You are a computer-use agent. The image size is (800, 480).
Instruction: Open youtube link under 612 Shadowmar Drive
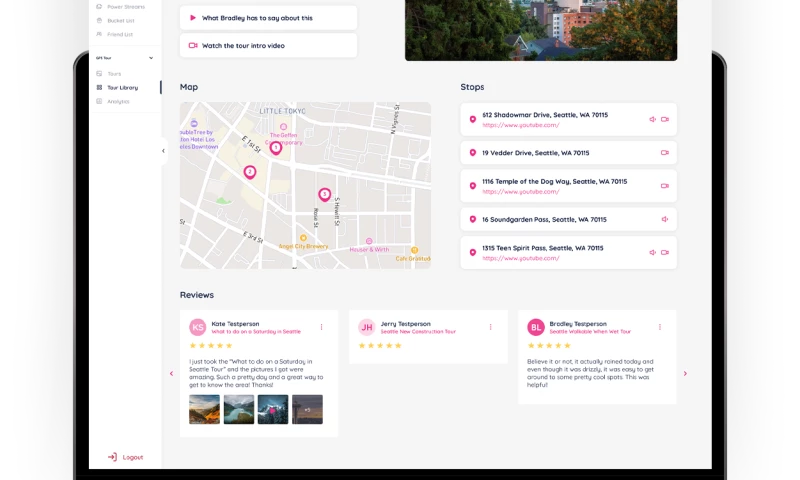tap(520, 125)
